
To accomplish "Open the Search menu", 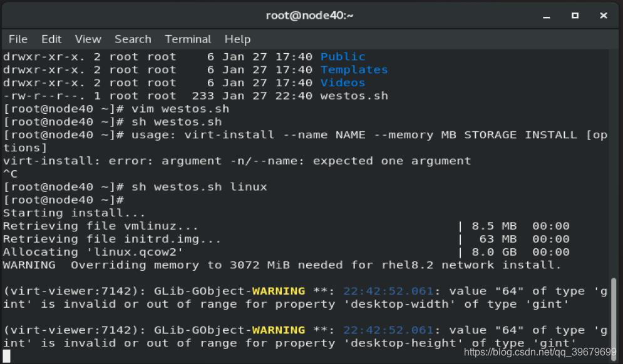I will pos(133,39).
